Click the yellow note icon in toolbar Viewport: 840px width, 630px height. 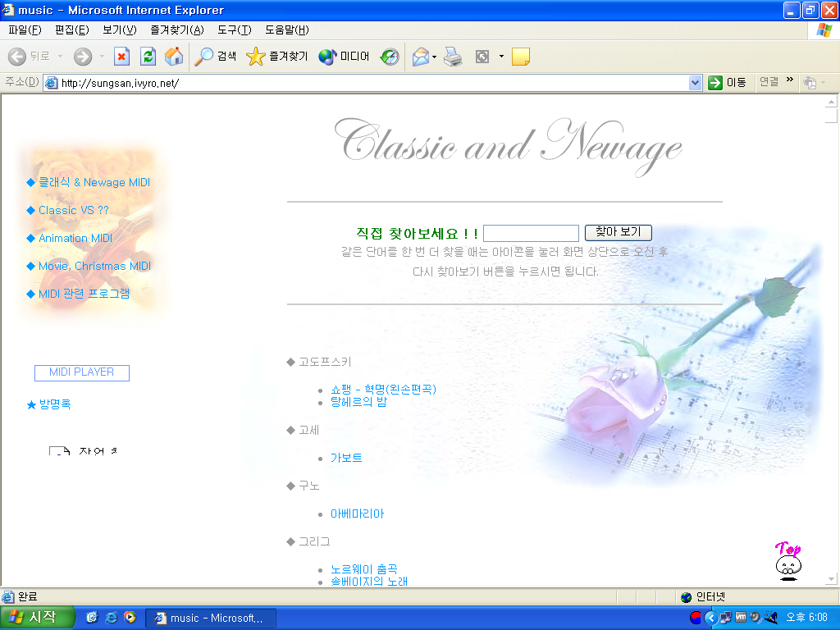520,57
